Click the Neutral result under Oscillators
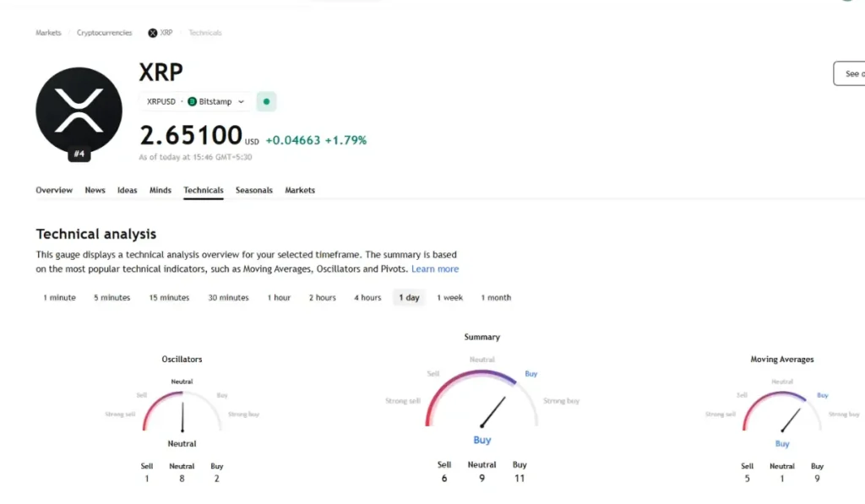Screen dimensions: 865x504 pos(182,444)
